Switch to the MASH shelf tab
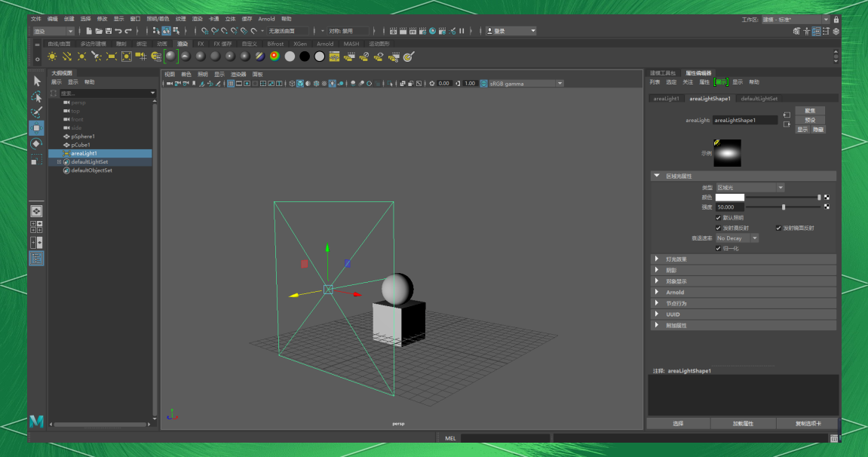 351,44
